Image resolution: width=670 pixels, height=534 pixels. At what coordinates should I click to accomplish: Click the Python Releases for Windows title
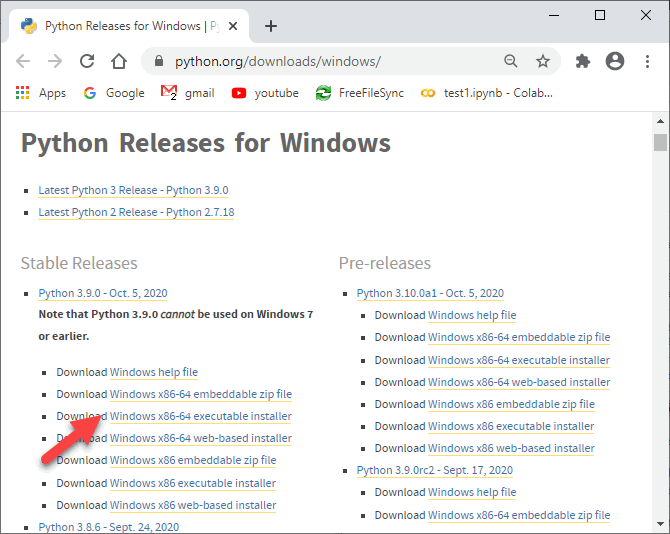pyautogui.click(x=206, y=143)
